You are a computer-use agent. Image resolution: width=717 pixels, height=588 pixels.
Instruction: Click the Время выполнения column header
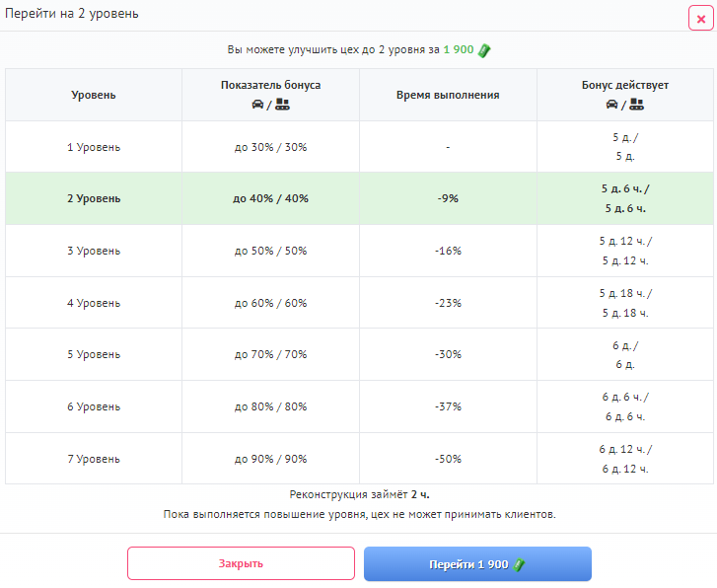[x=448, y=95]
